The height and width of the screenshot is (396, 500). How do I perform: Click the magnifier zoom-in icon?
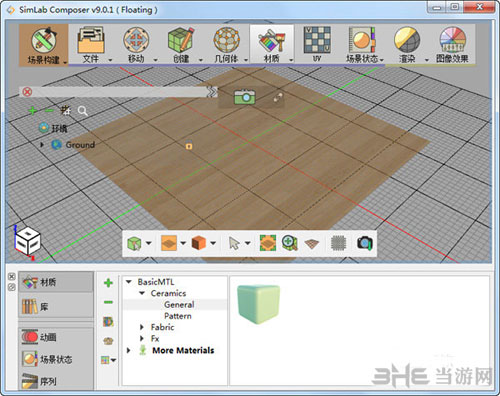tap(289, 243)
